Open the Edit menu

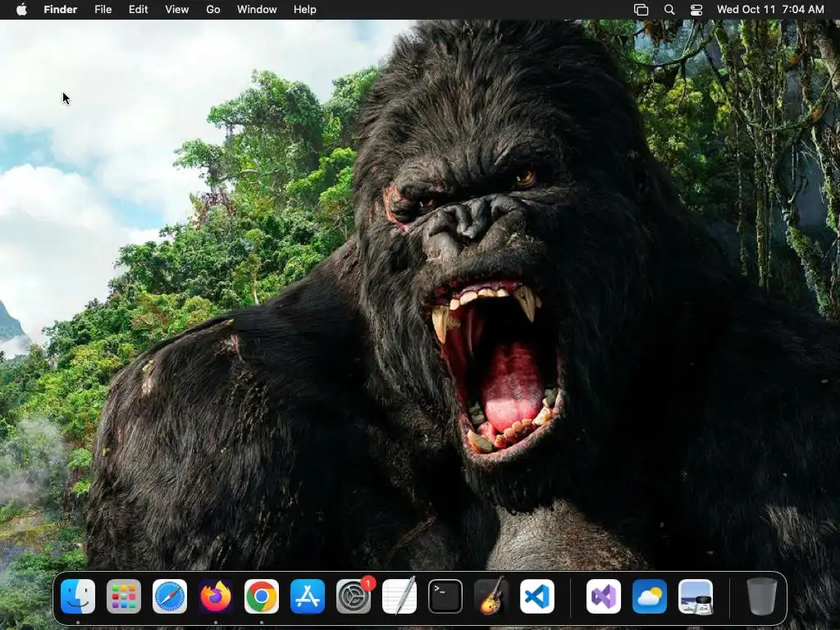pos(138,10)
